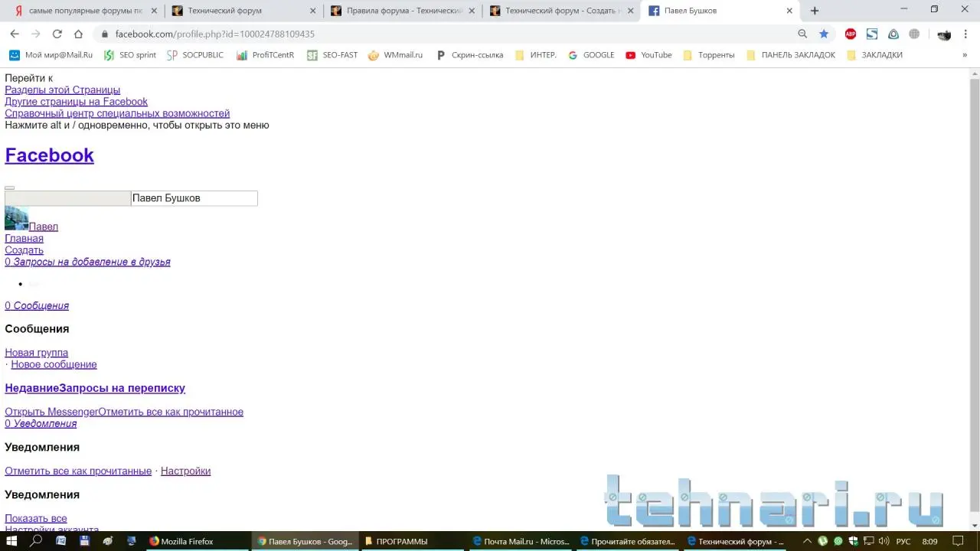Click the Павел profile thumbnail
Image resolution: width=980 pixels, height=551 pixels.
16,218
